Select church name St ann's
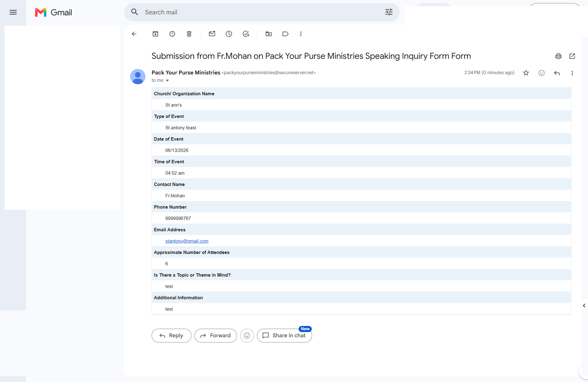 point(174,105)
